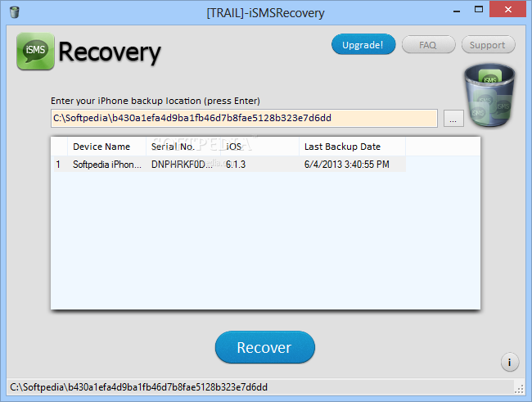Focus the iPhone backup location field
The height and width of the screenshot is (402, 532).
pos(244,118)
